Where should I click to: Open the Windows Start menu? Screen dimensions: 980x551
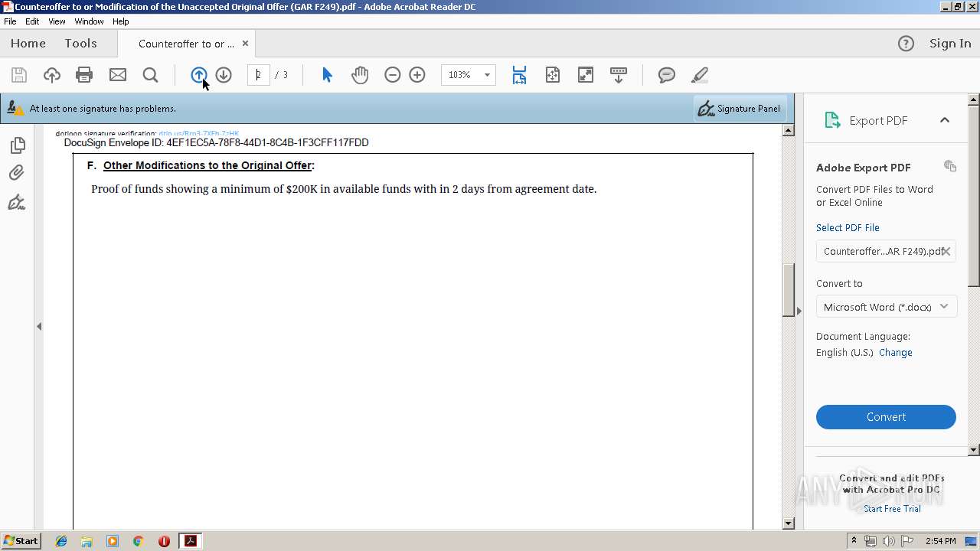[21, 541]
